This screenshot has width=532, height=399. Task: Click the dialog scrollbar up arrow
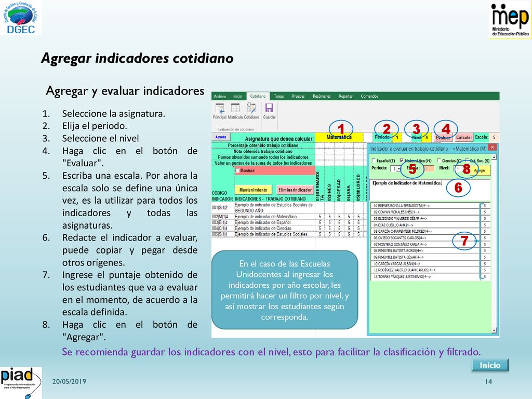(494, 157)
